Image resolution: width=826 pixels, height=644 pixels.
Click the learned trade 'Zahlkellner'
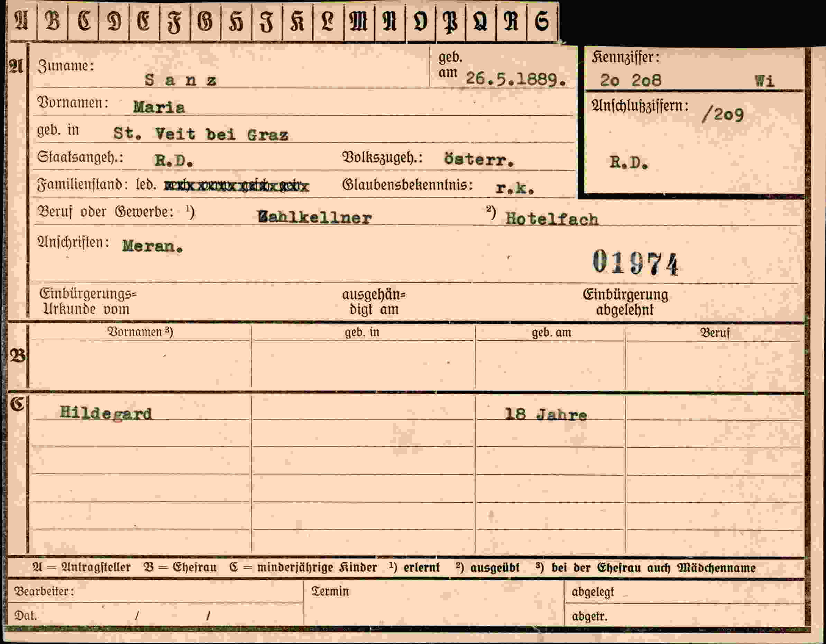(x=315, y=218)
